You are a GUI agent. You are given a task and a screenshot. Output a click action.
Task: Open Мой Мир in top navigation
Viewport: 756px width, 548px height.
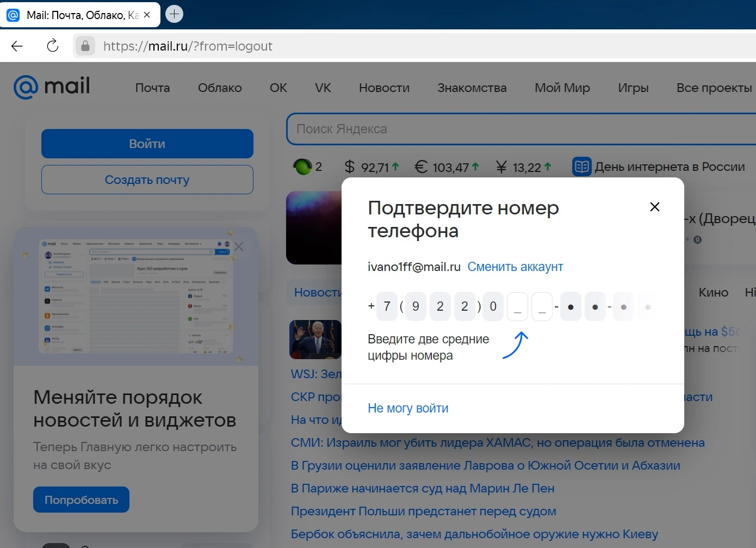click(562, 88)
